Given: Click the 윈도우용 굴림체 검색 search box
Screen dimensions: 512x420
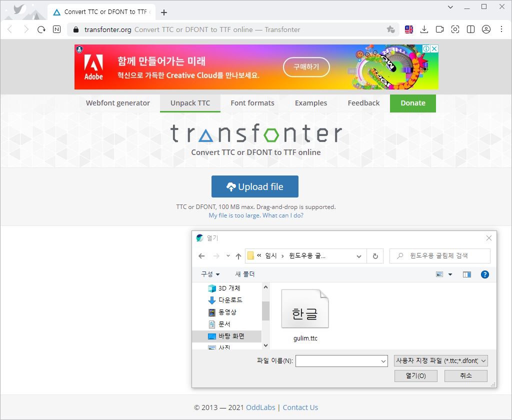Looking at the screenshot, I should click(440, 255).
